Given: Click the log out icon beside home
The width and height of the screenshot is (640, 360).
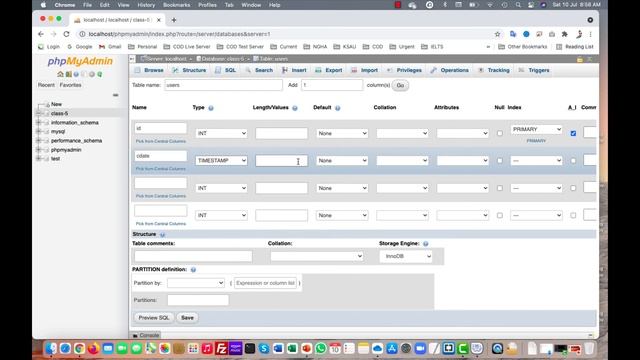Looking at the screenshot, I should pos(69,74).
